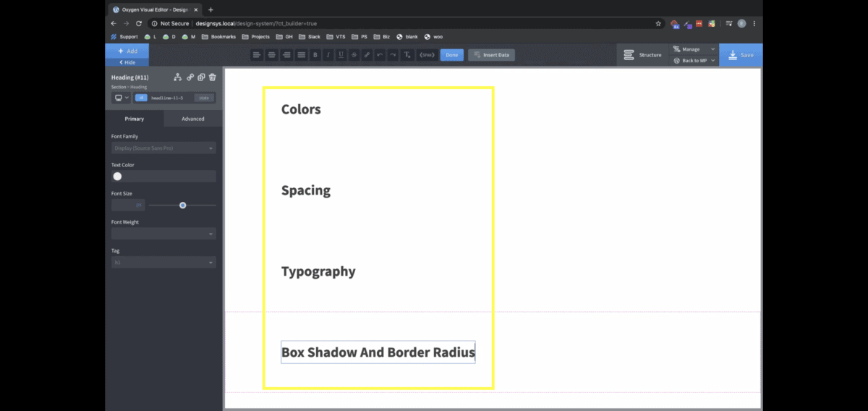Open the Font Family dropdown
This screenshot has height=411, width=868.
tap(163, 148)
